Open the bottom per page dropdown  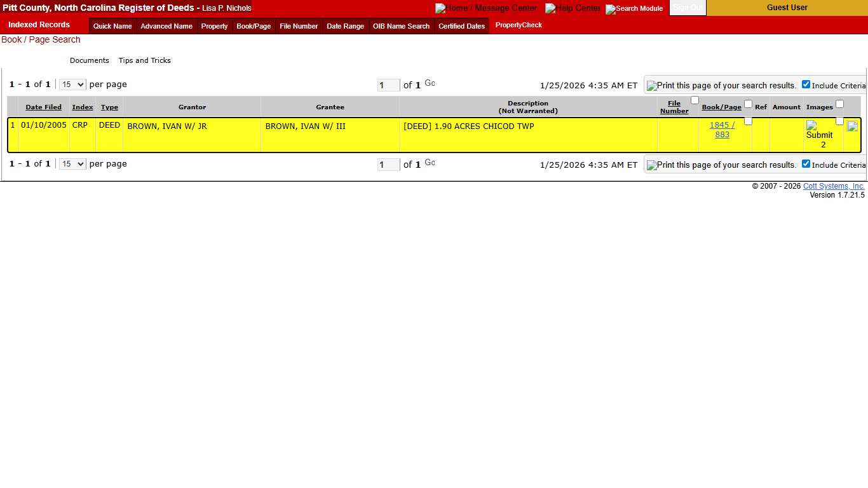72,163
